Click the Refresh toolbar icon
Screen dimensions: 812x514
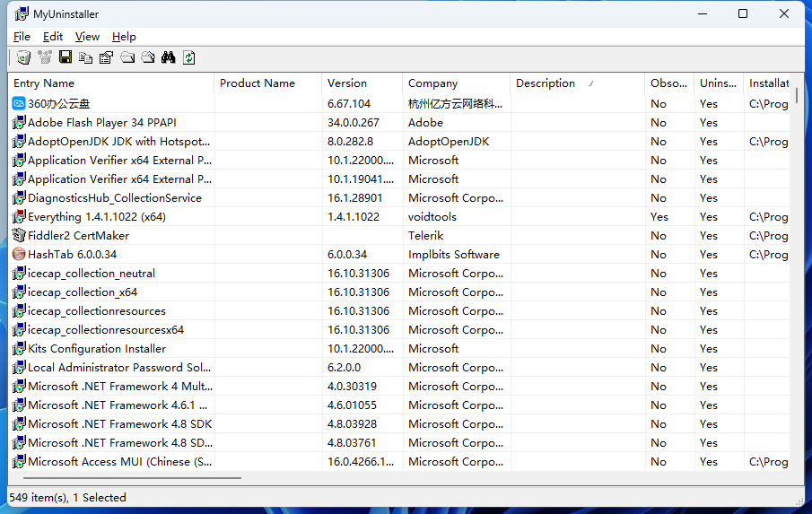click(x=188, y=58)
